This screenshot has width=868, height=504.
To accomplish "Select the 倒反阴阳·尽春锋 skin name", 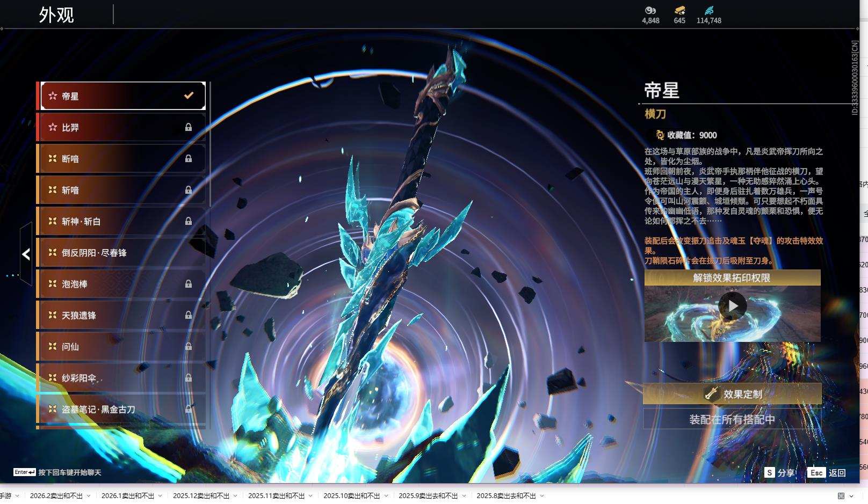I will click(x=94, y=253).
